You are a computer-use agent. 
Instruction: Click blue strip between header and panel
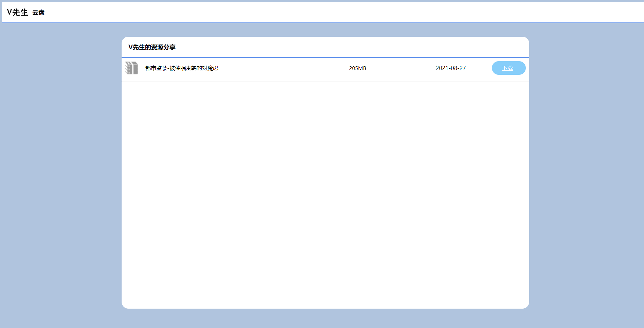tap(325, 30)
